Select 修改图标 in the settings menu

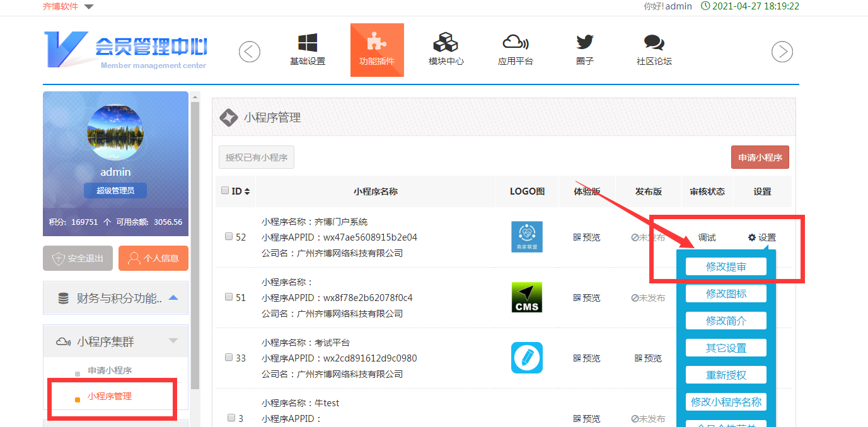(x=726, y=293)
